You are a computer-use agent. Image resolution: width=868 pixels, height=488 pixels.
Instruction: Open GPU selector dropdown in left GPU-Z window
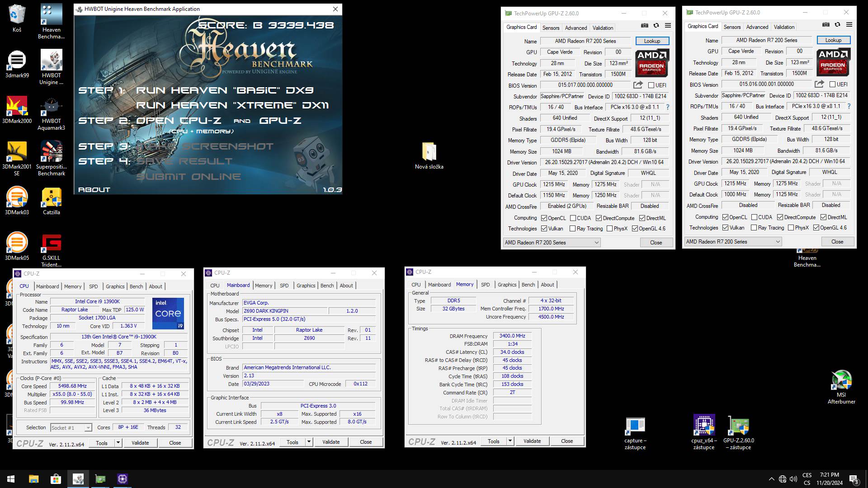pyautogui.click(x=552, y=243)
